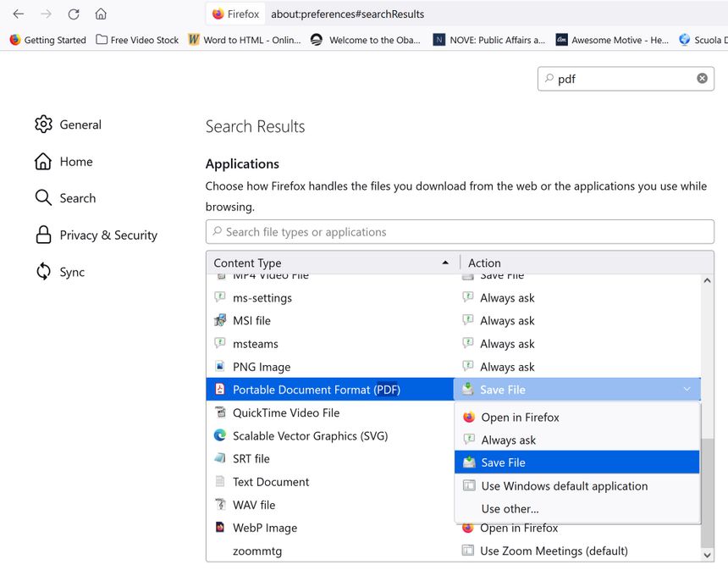The width and height of the screenshot is (728, 570).
Task: Select Use other... option
Action: 510,509
